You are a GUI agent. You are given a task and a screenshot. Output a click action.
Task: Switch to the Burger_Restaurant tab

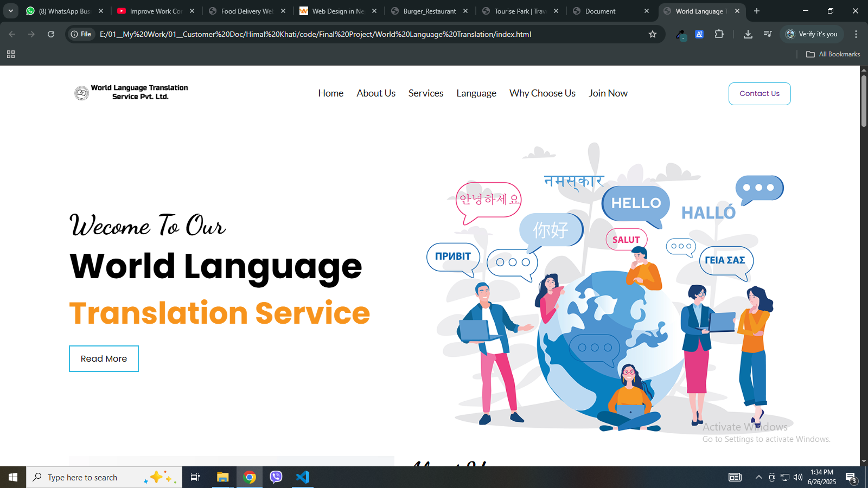coord(429,11)
